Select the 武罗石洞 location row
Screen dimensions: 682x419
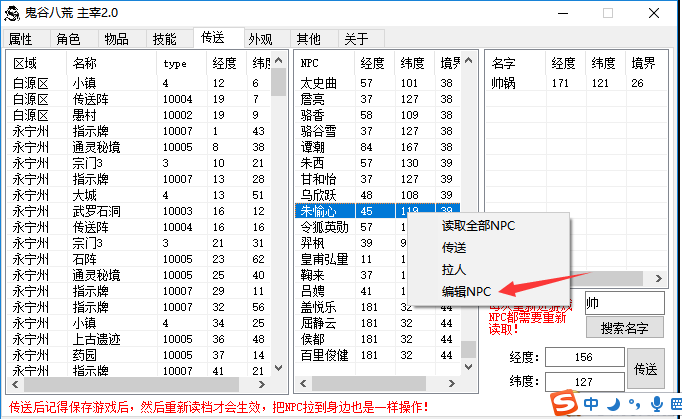pyautogui.click(x=139, y=211)
